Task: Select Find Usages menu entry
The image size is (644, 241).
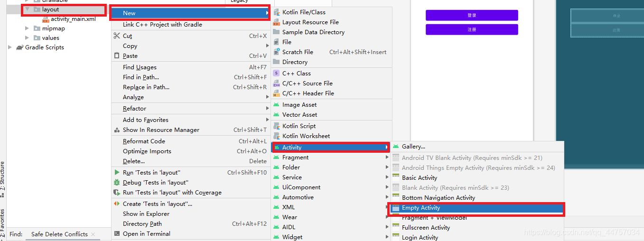Action: pos(140,67)
